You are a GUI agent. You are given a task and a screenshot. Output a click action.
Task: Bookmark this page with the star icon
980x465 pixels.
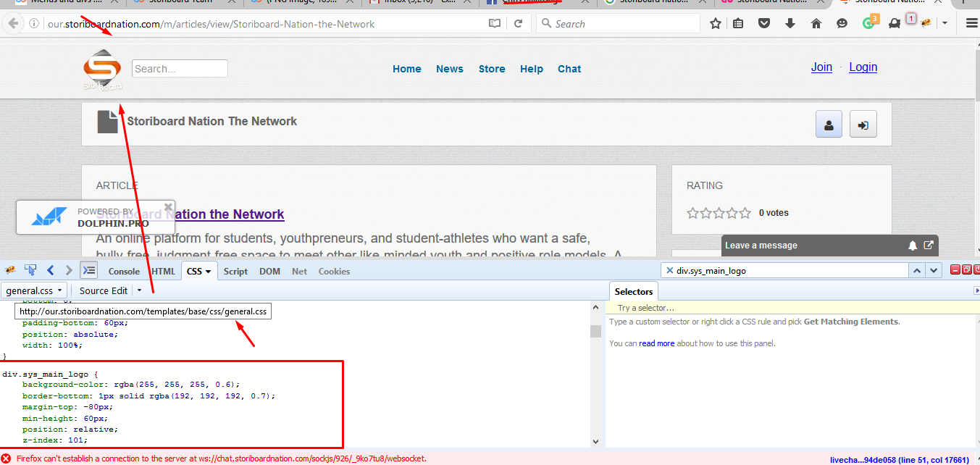[716, 24]
